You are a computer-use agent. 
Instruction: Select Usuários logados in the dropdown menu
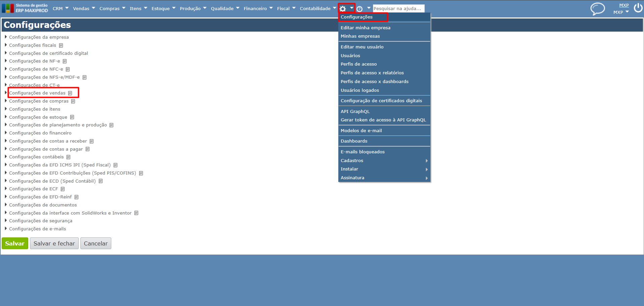coord(360,90)
